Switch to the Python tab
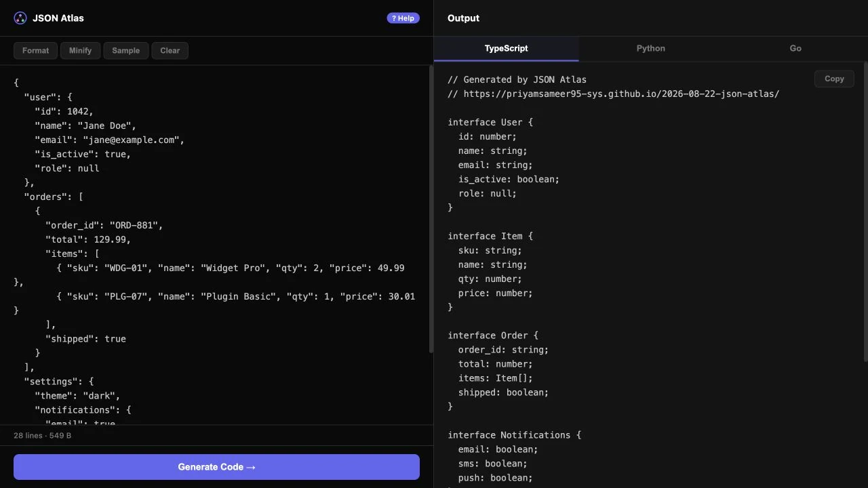Image resolution: width=868 pixels, height=488 pixels. (x=651, y=49)
